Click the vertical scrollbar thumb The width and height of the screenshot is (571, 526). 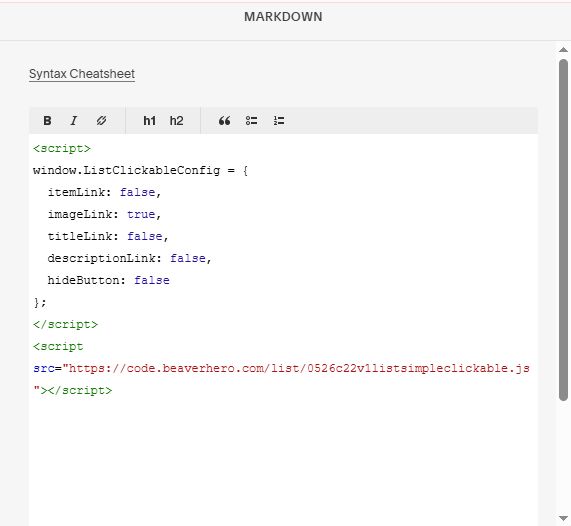[563, 230]
